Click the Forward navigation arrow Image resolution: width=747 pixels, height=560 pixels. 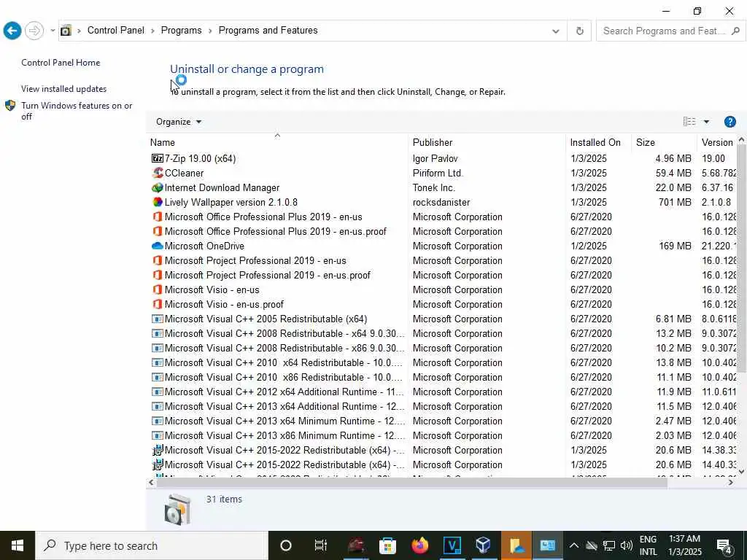pos(34,31)
